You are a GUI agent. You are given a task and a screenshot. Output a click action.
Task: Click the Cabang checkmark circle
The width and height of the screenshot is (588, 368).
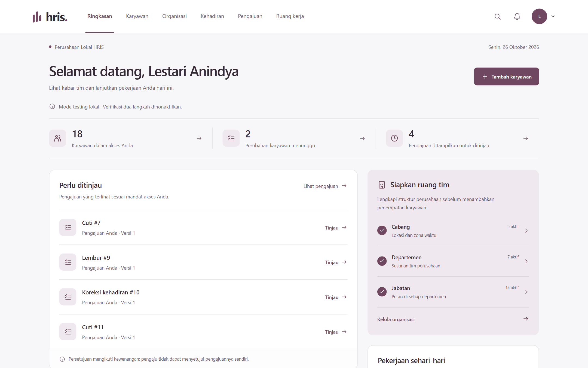pyautogui.click(x=382, y=230)
